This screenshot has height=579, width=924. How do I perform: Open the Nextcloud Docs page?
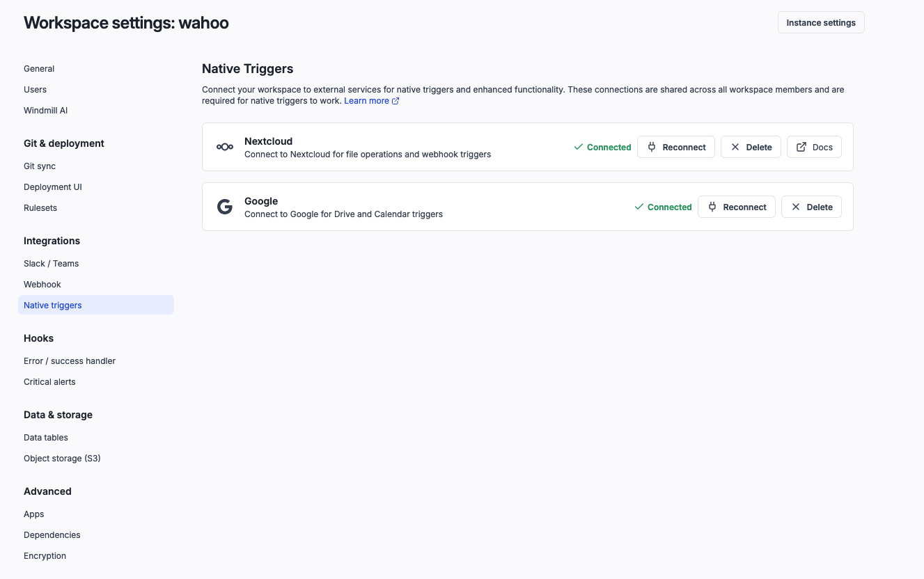point(814,147)
